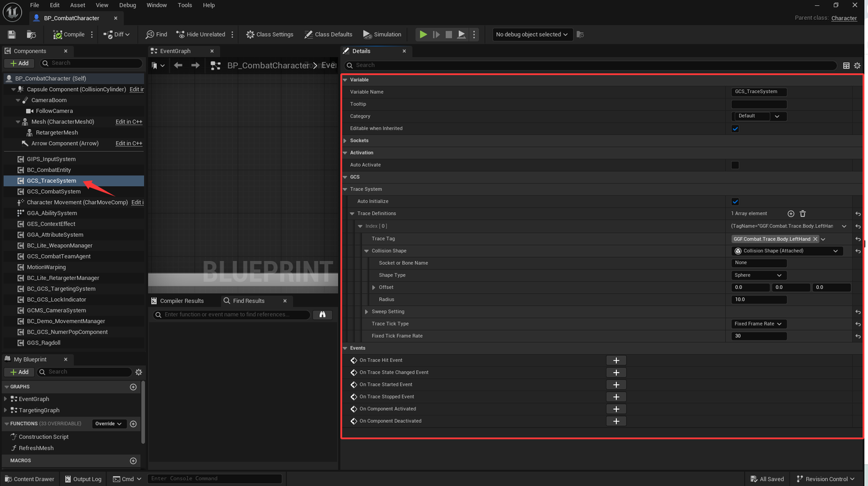The width and height of the screenshot is (868, 486).
Task: Expand the Sweep Setting row
Action: (366, 312)
